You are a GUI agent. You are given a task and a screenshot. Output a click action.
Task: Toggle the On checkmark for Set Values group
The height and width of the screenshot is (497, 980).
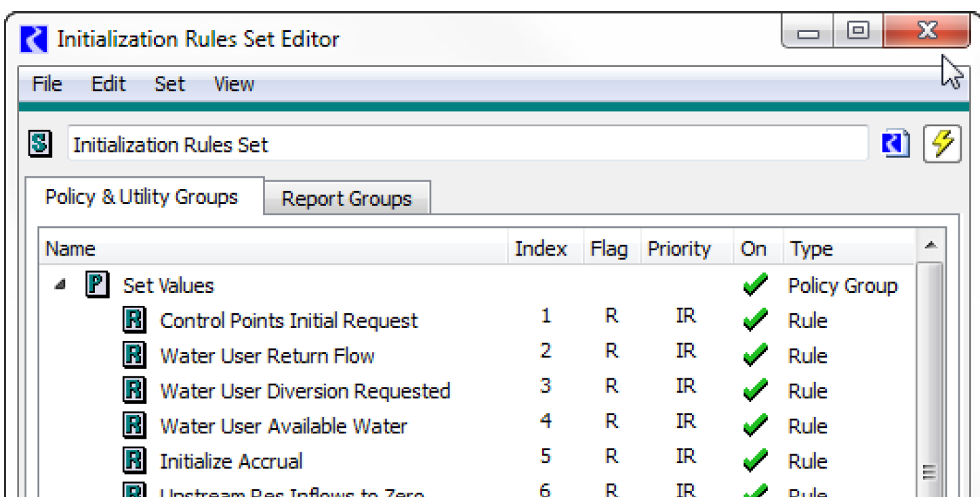pyautogui.click(x=755, y=285)
